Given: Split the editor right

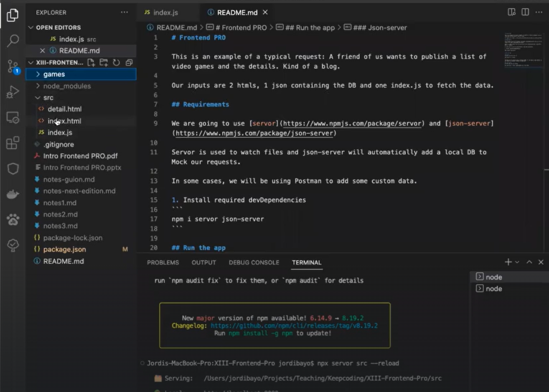Looking at the screenshot, I should [525, 12].
